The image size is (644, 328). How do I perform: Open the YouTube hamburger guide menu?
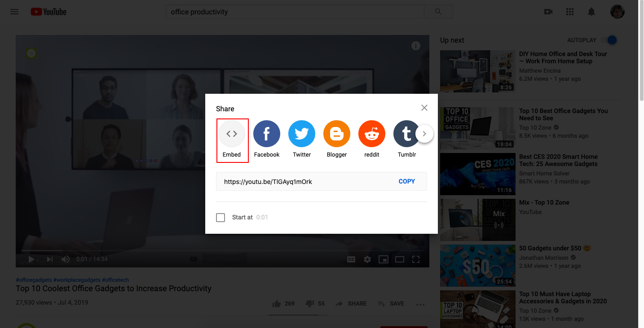coord(14,12)
